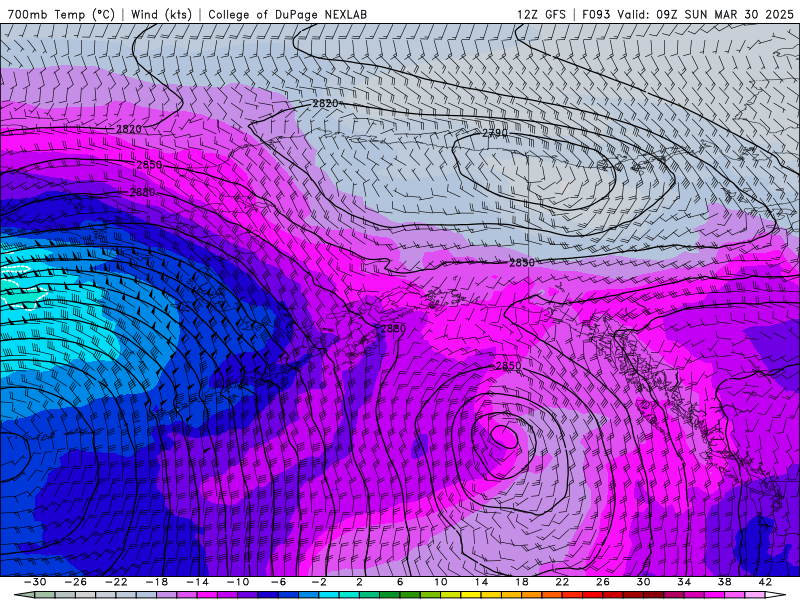800x600 pixels.
Task: Click the positive 10 colorbar label
Action: pyautogui.click(x=440, y=582)
